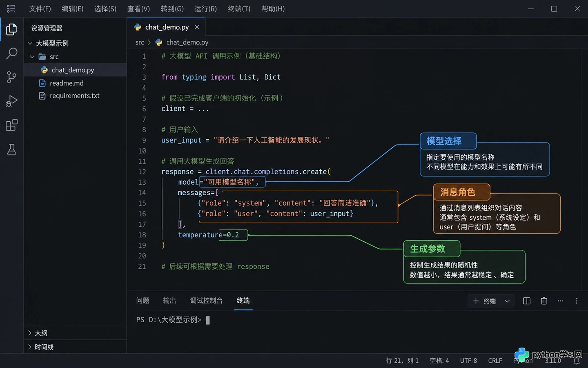Screen dimensions: 588x368
Task: Open the 帮助(H) menu
Action: (x=273, y=9)
